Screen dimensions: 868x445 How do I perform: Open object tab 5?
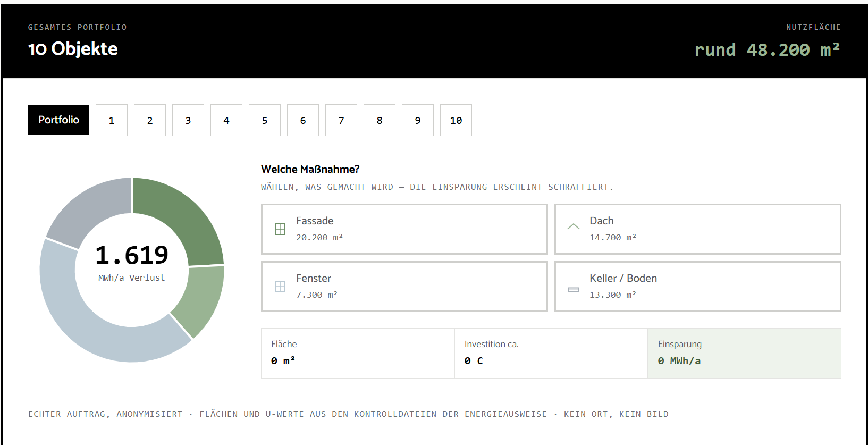pyautogui.click(x=265, y=120)
